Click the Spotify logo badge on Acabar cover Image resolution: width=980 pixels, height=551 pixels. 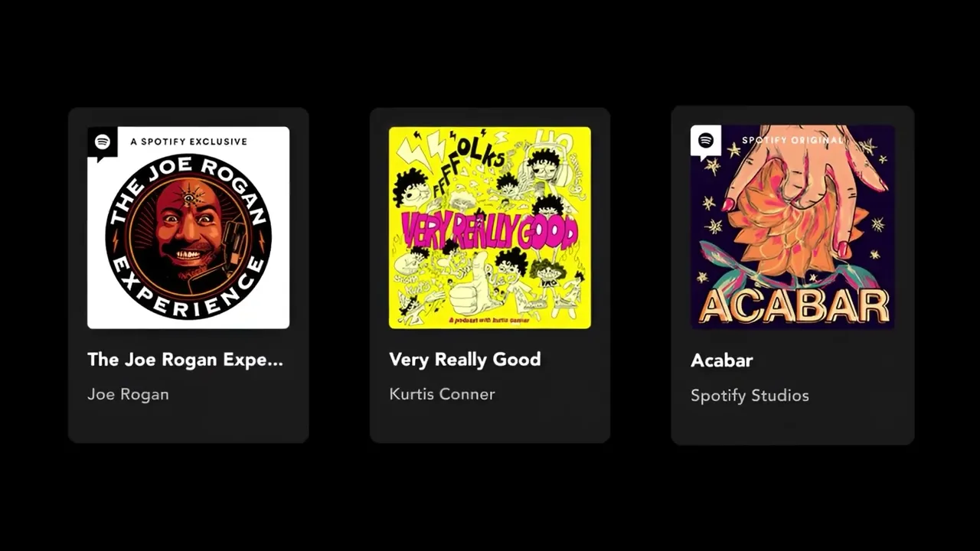[x=706, y=142]
